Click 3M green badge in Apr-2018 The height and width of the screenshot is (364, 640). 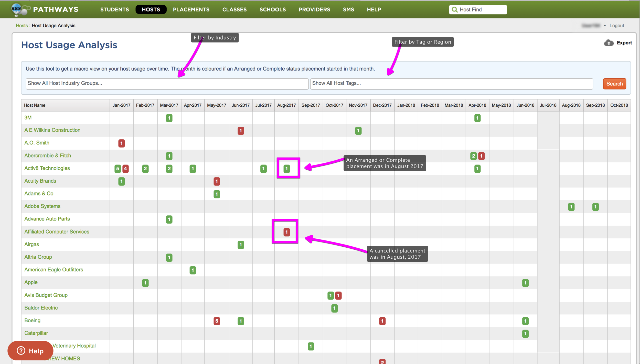pos(477,118)
